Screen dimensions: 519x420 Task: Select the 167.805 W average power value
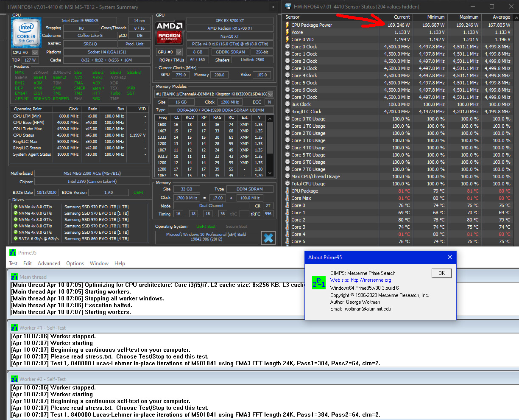click(x=499, y=25)
